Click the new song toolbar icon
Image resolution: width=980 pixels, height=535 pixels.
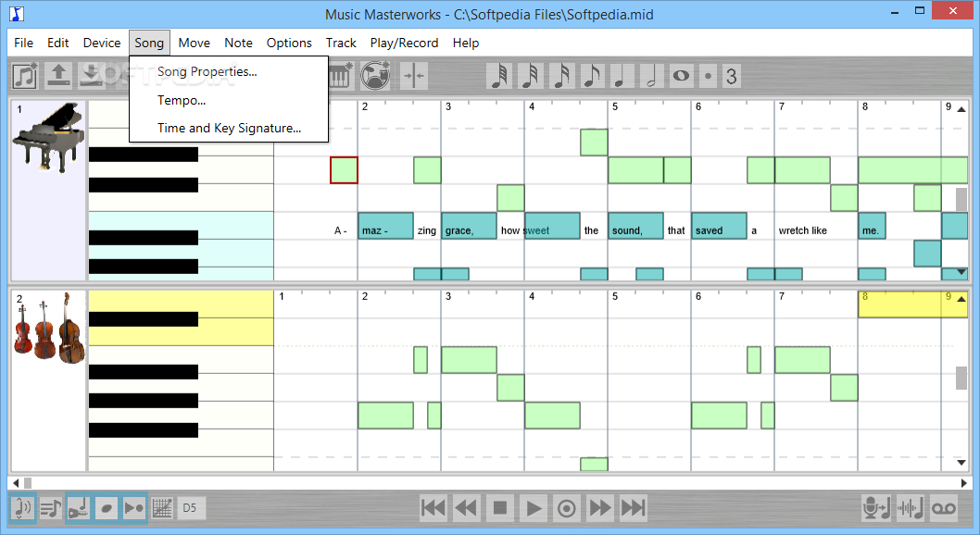click(x=24, y=76)
